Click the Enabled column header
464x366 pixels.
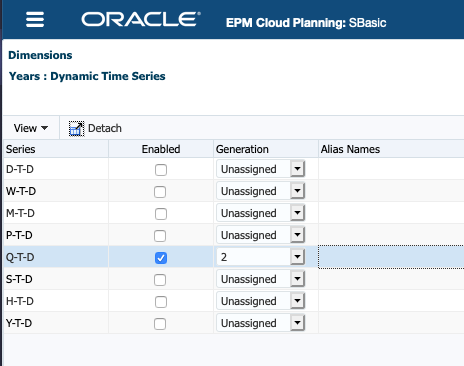coord(161,149)
